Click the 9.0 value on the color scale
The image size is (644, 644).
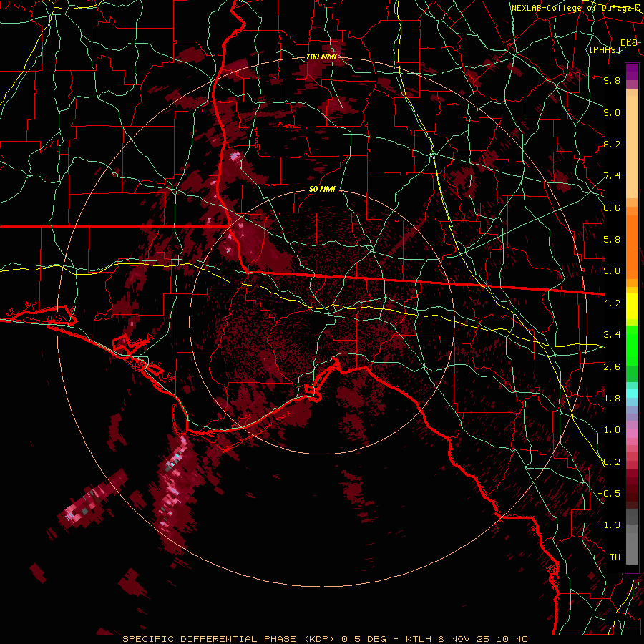click(612, 112)
